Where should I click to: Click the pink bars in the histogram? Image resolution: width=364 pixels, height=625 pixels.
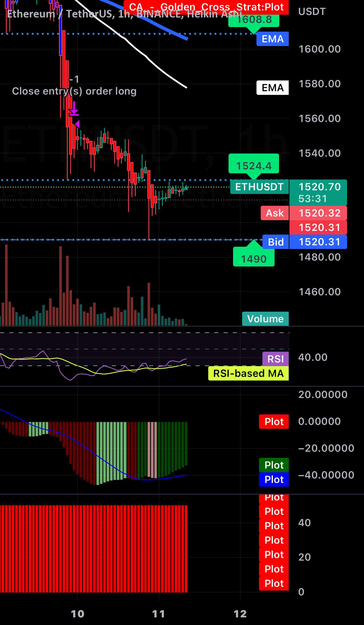pyautogui.click(x=152, y=449)
